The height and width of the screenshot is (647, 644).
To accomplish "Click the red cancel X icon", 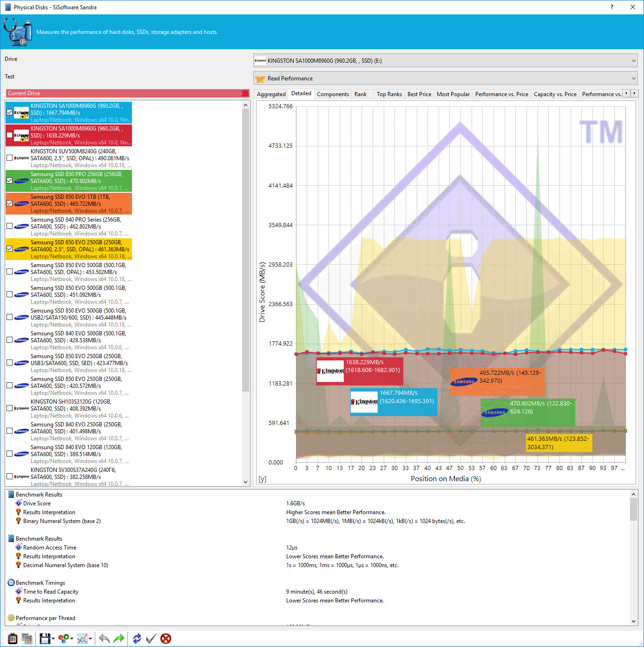I will (165, 639).
